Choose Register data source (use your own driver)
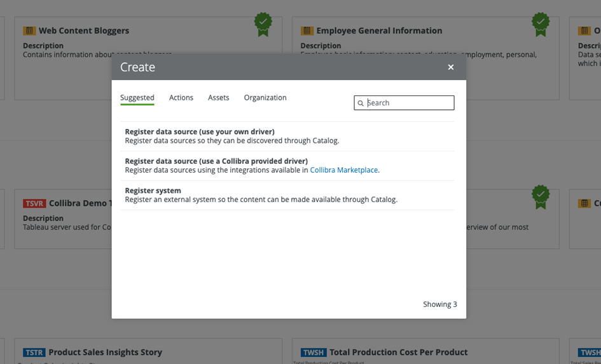 (x=287, y=136)
